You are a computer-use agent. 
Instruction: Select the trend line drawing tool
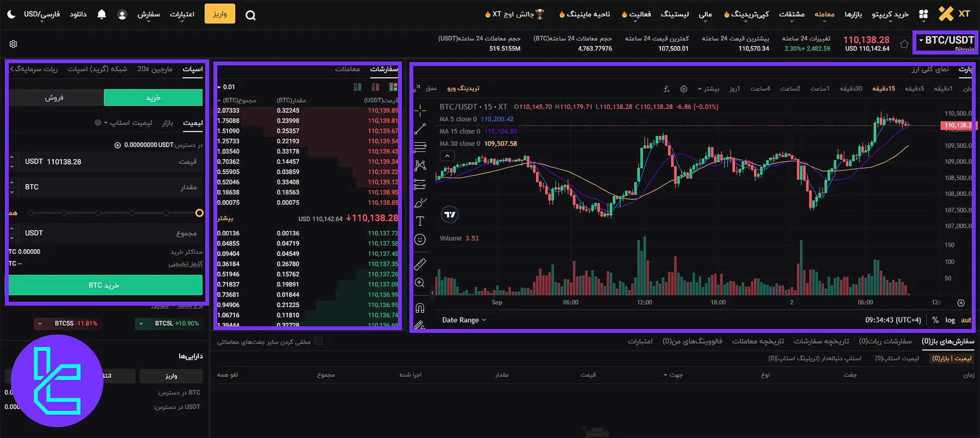coord(420,129)
